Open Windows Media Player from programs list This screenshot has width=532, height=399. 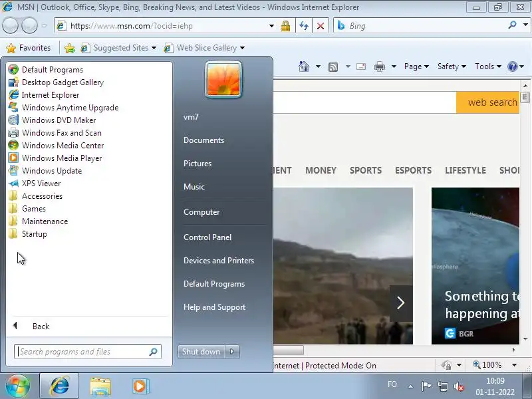click(x=55, y=158)
